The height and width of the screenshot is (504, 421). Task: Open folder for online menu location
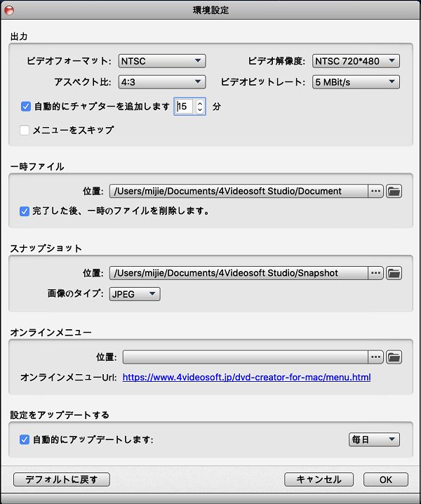pos(394,357)
